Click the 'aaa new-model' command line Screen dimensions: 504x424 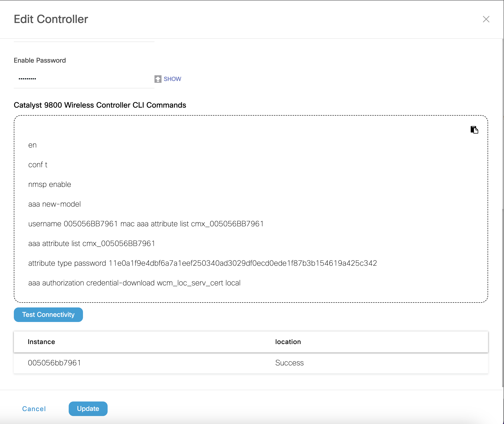pos(55,204)
